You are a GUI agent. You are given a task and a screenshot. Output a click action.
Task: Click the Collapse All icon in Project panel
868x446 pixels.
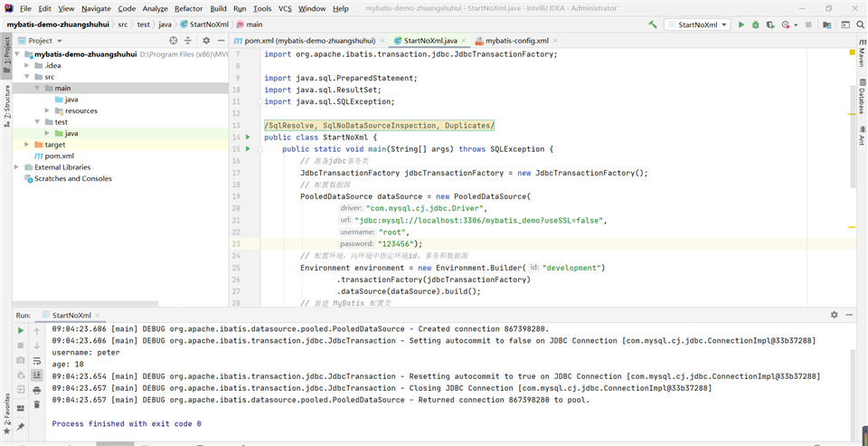pos(188,41)
